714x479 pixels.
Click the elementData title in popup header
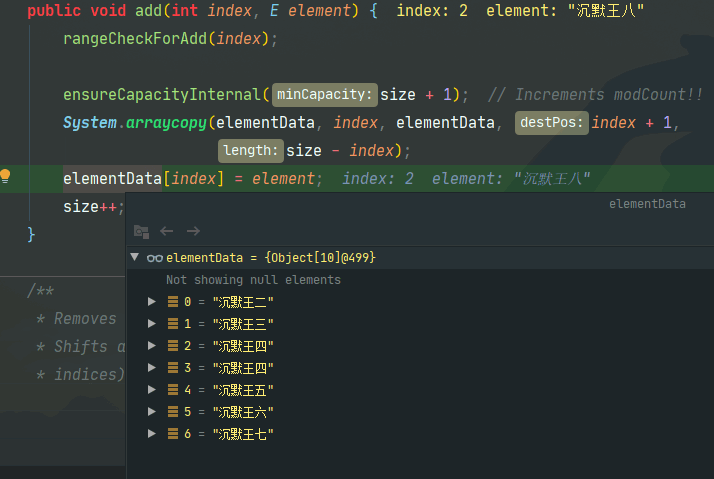point(647,204)
